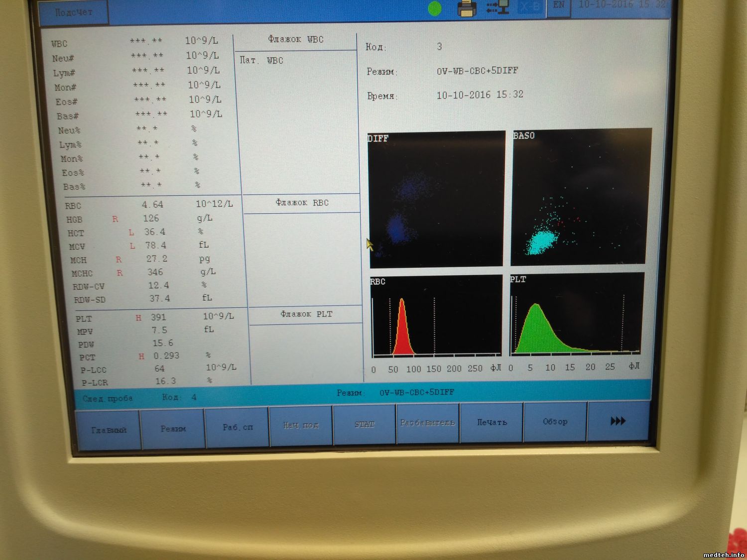Click the triple-arrow next page button
The image size is (747, 560).
click(x=618, y=421)
